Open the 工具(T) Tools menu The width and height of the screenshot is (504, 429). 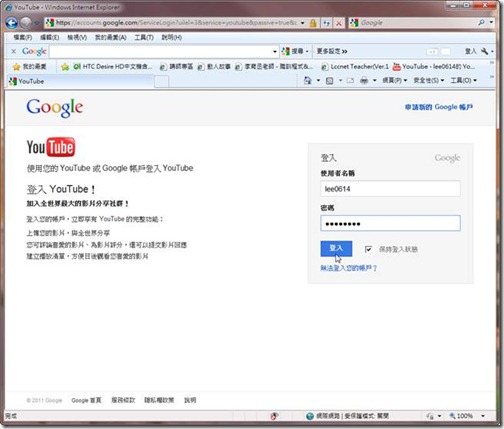coord(144,37)
